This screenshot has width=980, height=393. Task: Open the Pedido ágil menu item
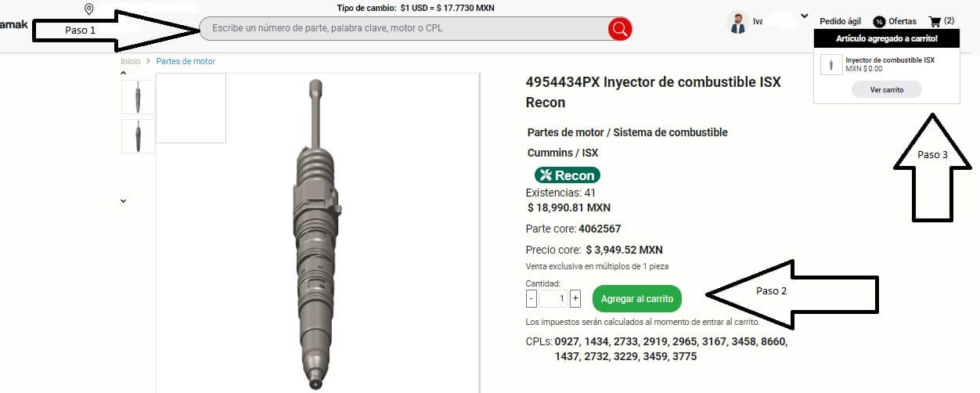840,22
